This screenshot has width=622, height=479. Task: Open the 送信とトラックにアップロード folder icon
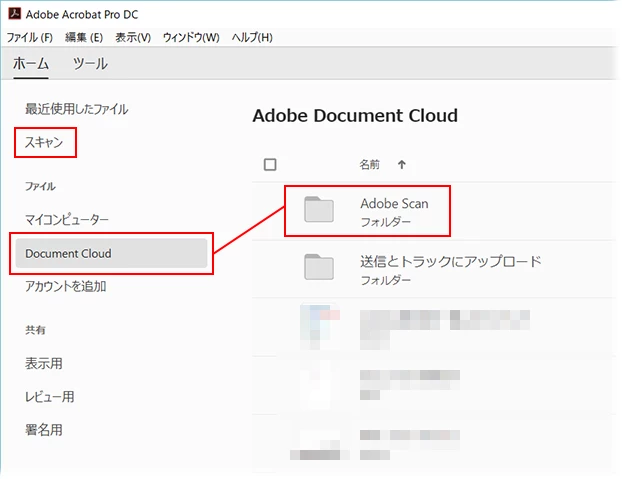point(319,267)
